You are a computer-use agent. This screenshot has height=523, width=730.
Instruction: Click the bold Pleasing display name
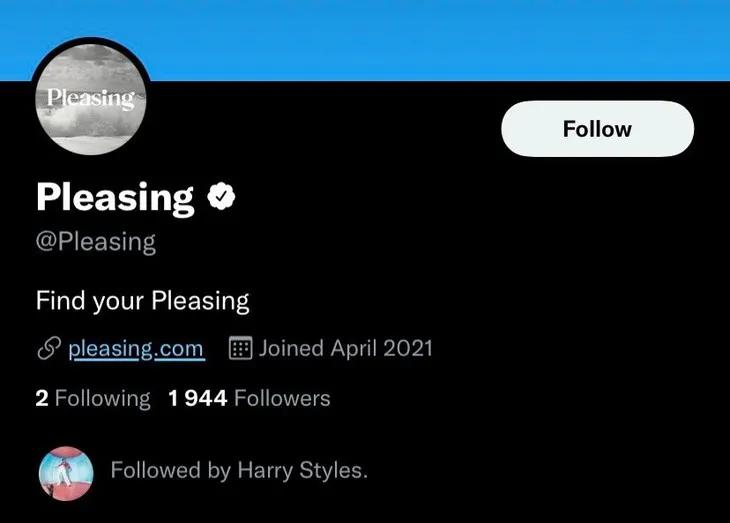click(115, 198)
